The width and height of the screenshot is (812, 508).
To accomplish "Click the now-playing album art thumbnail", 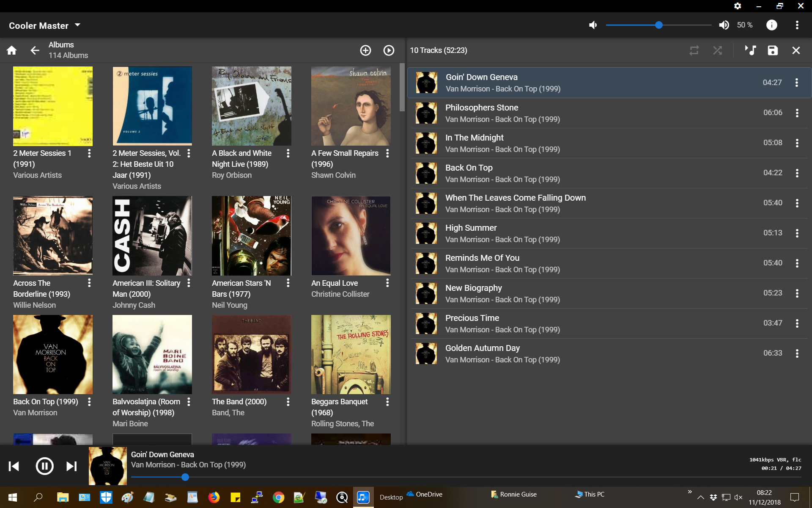I will [107, 466].
